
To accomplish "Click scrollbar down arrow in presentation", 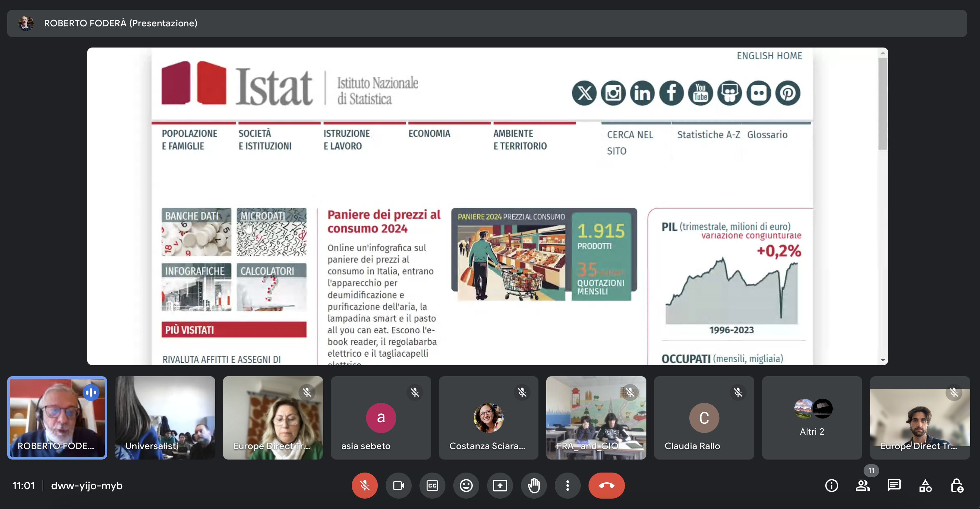I will [882, 360].
